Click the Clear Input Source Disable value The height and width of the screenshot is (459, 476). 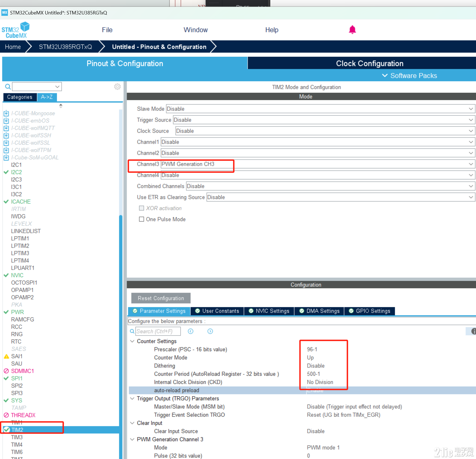coord(316,431)
